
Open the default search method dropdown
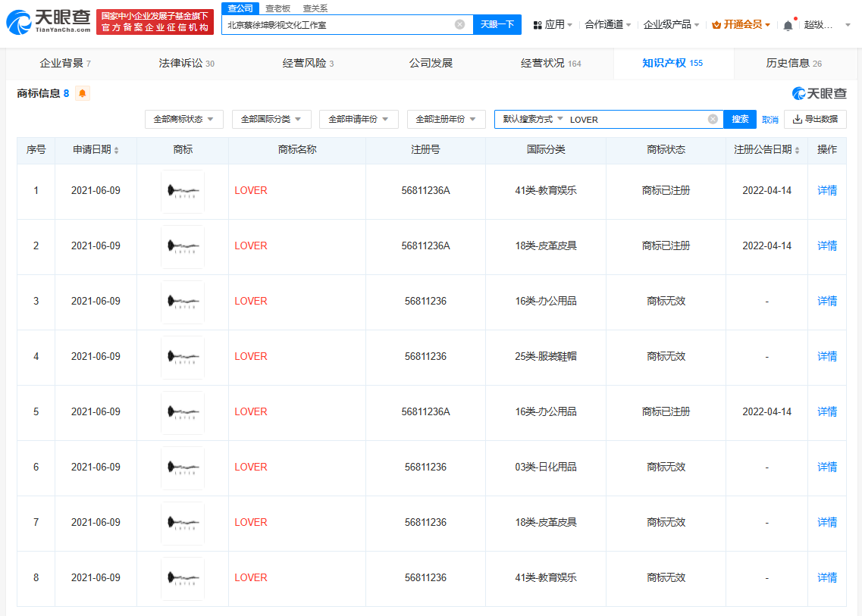533,119
